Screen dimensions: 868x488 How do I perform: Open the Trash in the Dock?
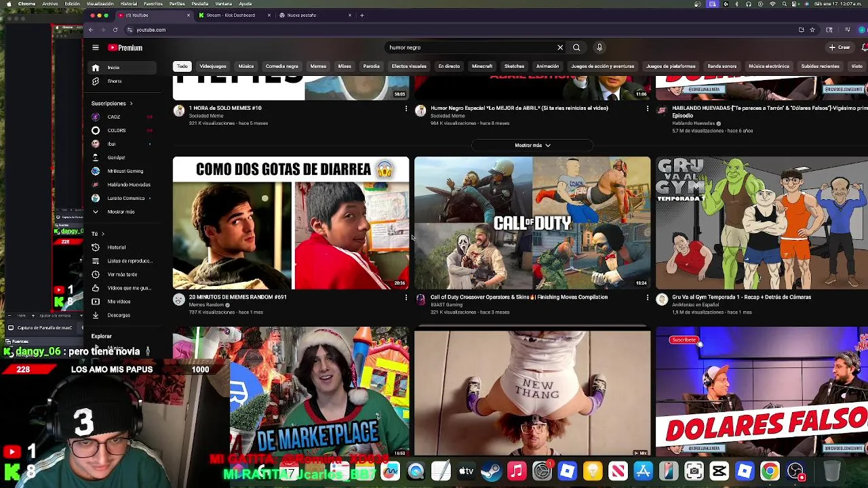pos(832,471)
